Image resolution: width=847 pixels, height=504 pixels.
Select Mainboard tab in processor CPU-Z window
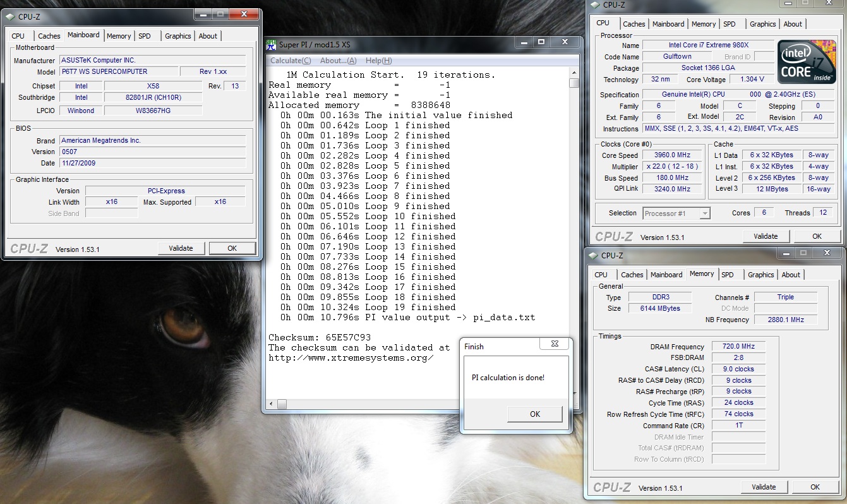(668, 24)
